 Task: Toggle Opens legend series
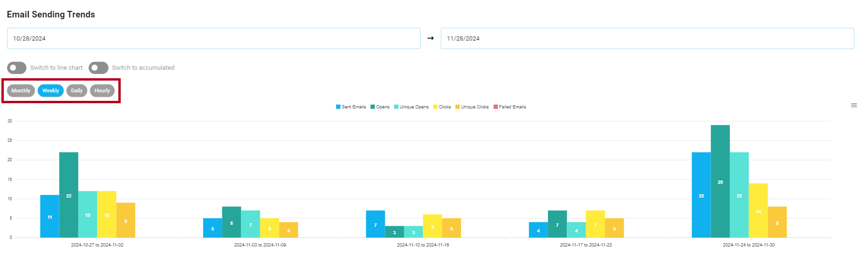pos(380,107)
